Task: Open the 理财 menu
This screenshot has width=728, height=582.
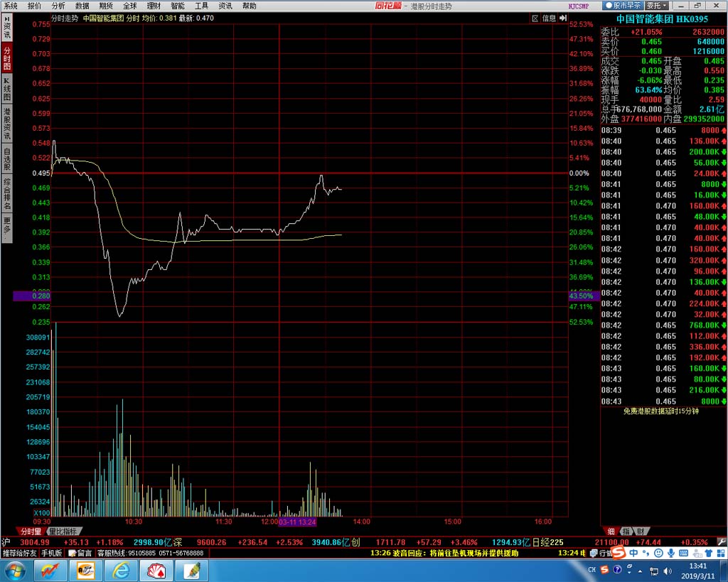Action: [154, 6]
